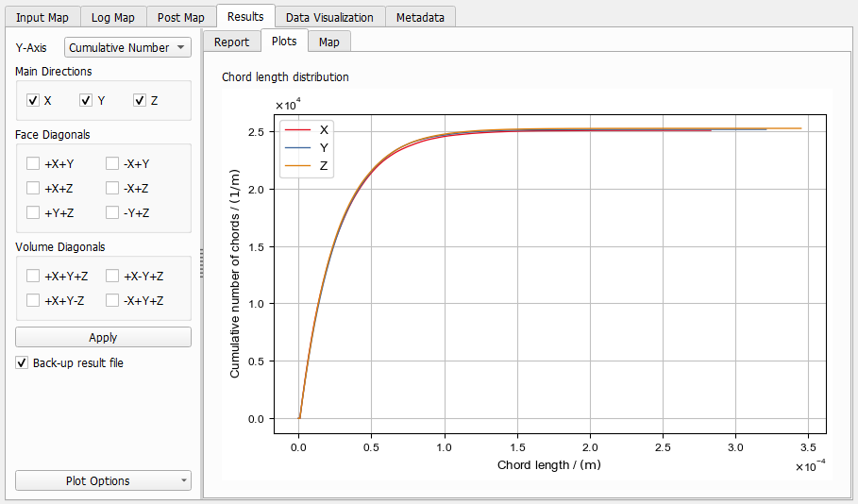This screenshot has height=504, width=858.
Task: Switch to the Metadata tab
Action: tap(420, 18)
